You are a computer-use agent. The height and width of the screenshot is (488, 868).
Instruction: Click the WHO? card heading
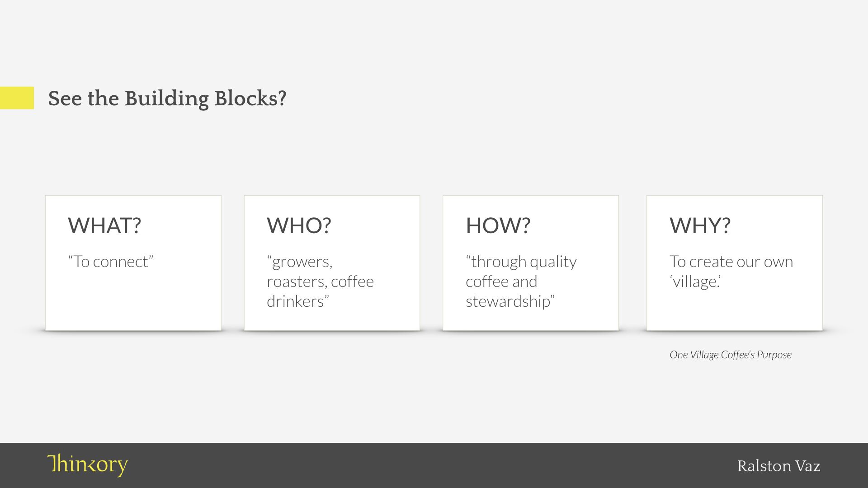(x=299, y=225)
